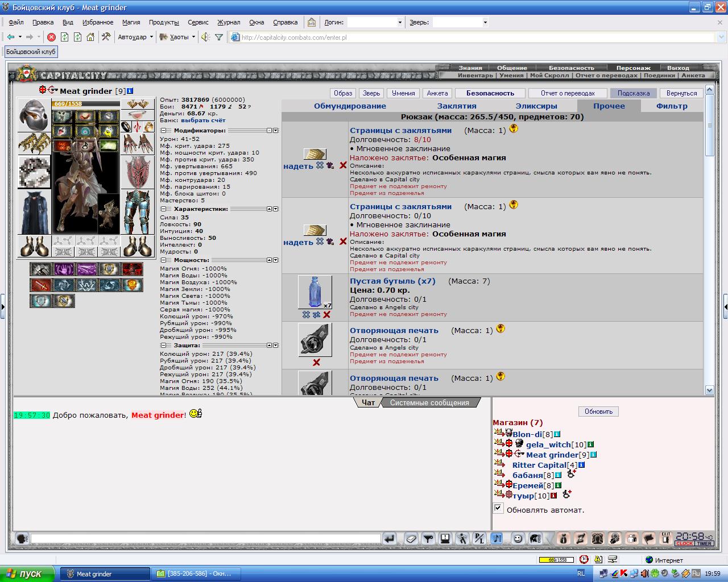Open the back button history dropdown arrow
Viewport: 728px width, 582px height.
pos(20,37)
